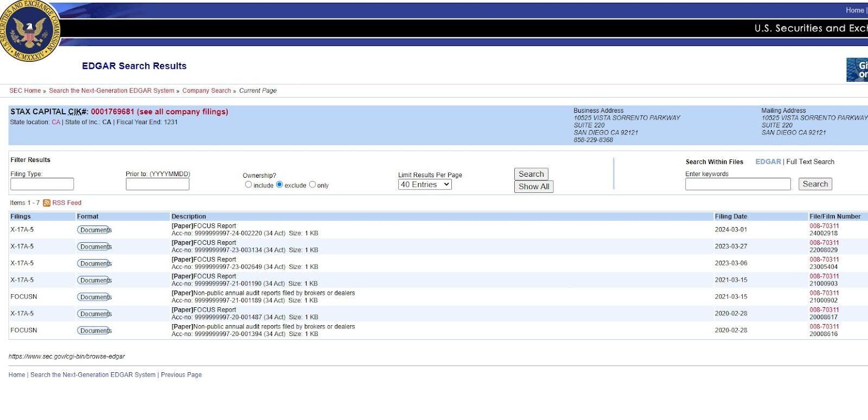Select accession number 9999999997-20-001394 text
The image size is (868, 420).
(228, 334)
